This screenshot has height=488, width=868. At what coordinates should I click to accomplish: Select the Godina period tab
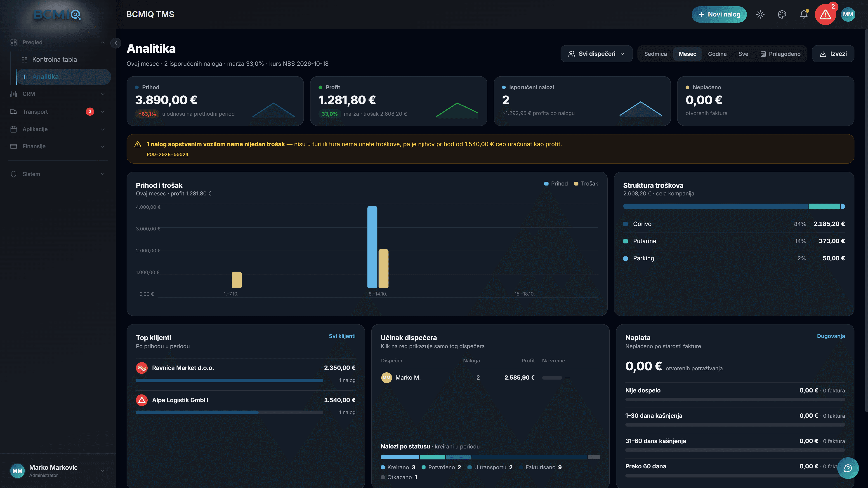(x=717, y=54)
